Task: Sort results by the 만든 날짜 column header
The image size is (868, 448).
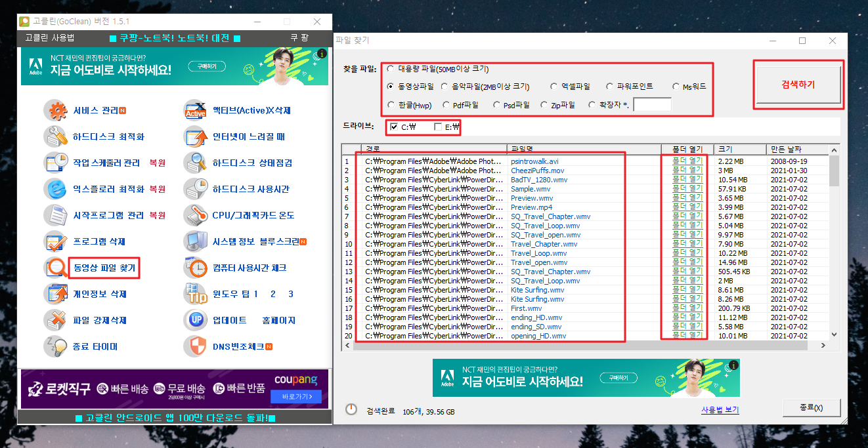Action: tap(798, 149)
